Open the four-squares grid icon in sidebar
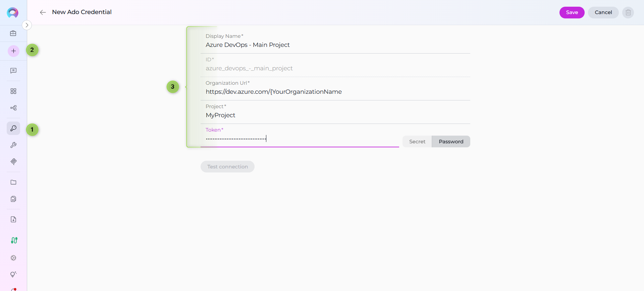Viewport: 644px width, 291px height. (13, 91)
